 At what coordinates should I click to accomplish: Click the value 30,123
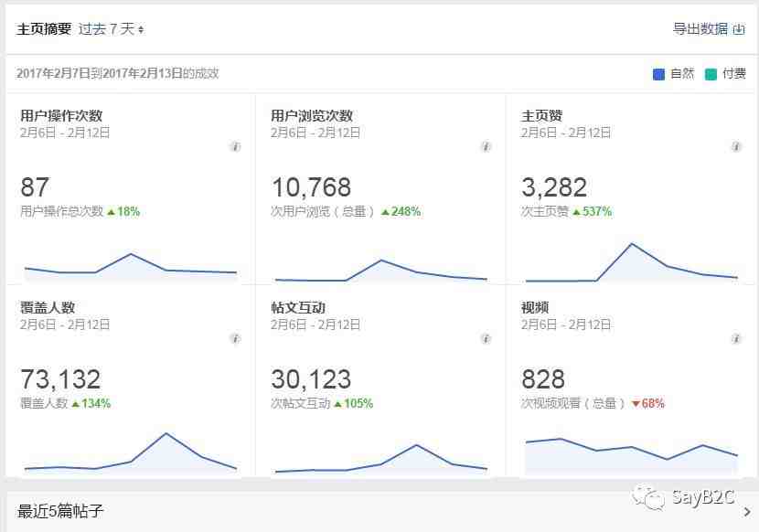(311, 379)
